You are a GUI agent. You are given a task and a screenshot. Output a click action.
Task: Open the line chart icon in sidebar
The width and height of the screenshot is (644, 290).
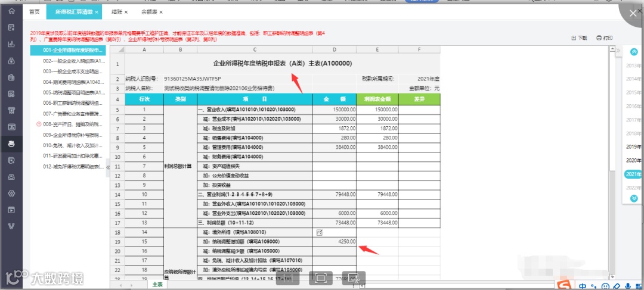coord(11,44)
